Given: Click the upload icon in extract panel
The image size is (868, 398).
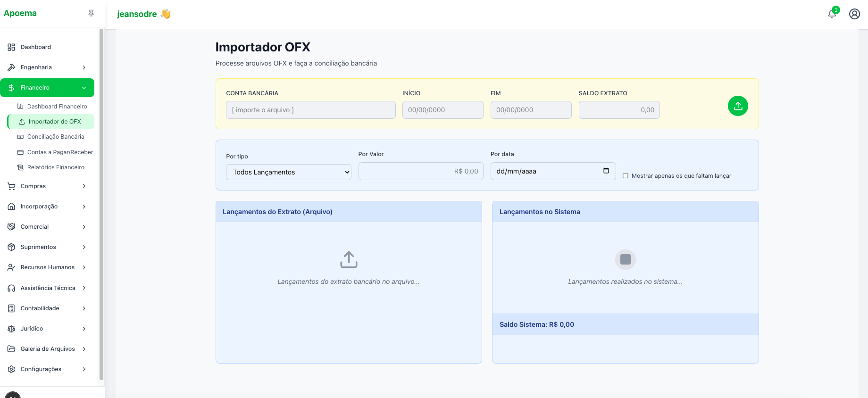Looking at the screenshot, I should pyautogui.click(x=349, y=259).
